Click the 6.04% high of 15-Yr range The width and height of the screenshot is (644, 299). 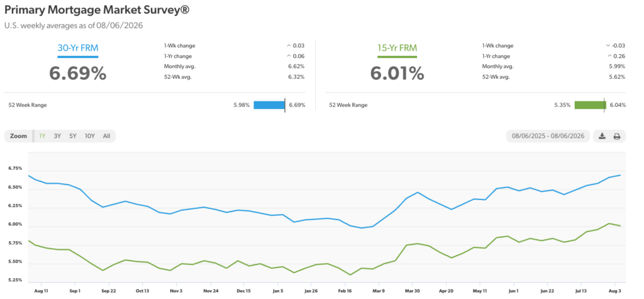[x=618, y=105]
